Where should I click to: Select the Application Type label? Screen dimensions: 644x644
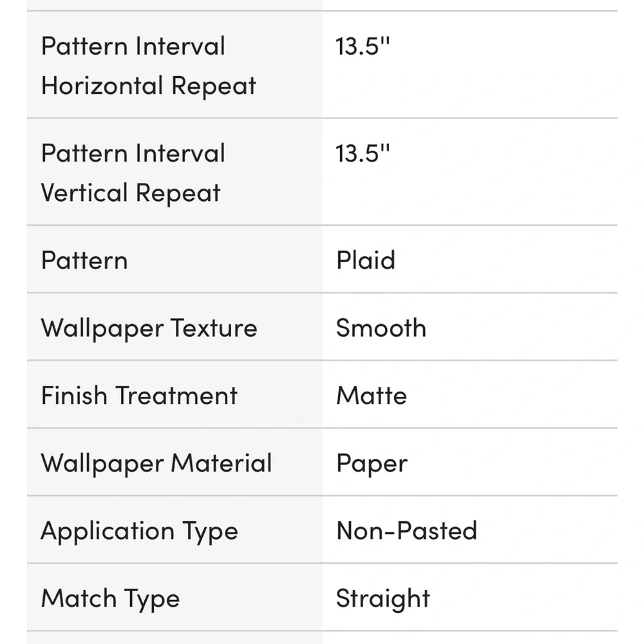[x=140, y=531]
